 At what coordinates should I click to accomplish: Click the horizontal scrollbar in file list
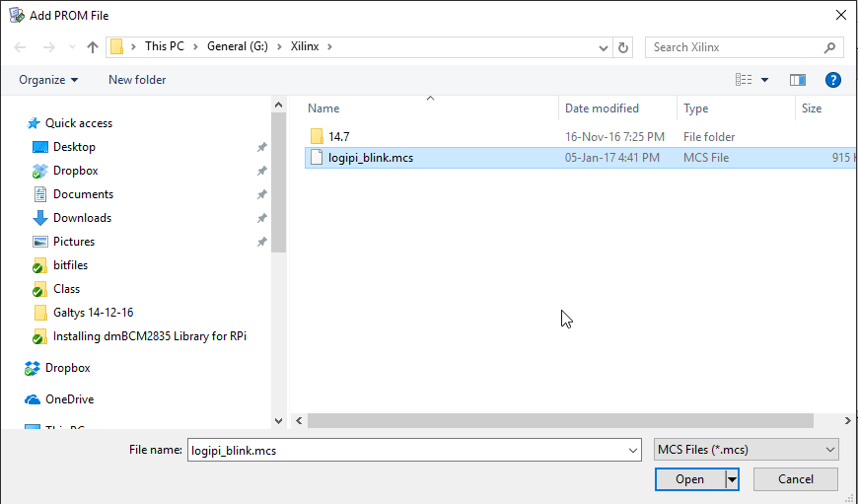[x=558, y=421]
